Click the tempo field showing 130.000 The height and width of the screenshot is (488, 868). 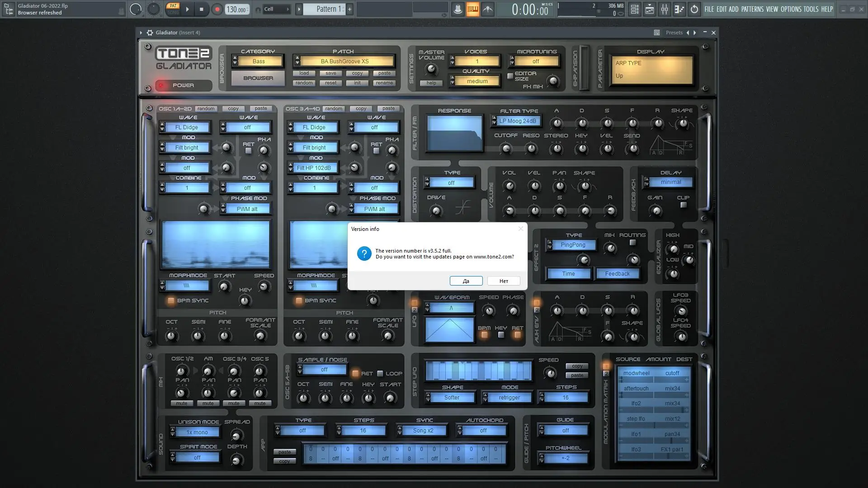(236, 9)
